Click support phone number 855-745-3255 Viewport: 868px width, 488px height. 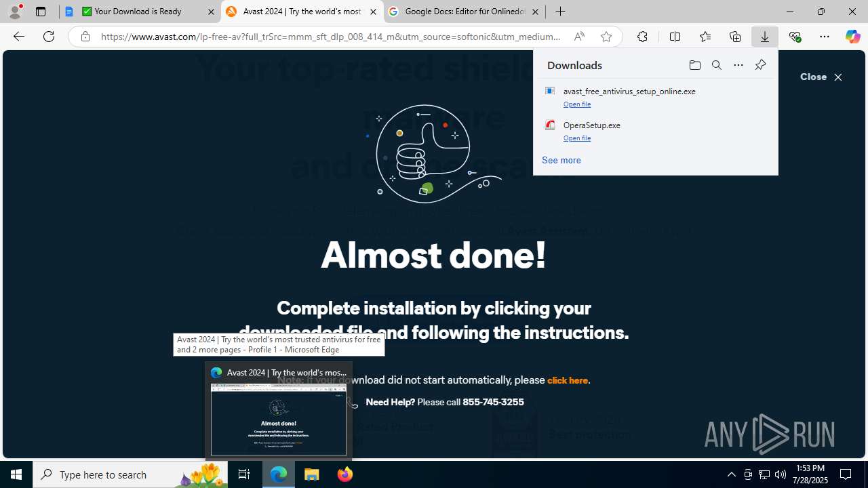pos(493,402)
